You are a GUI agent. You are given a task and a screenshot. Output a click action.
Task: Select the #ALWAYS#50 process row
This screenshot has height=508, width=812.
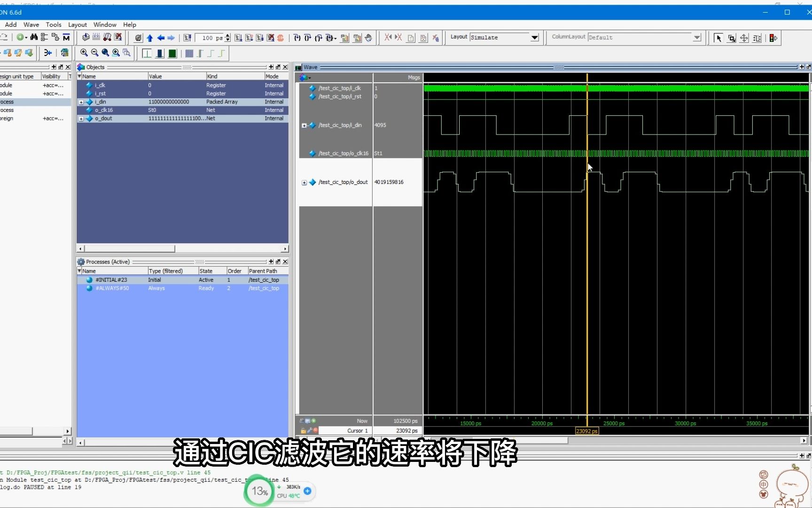pos(183,288)
